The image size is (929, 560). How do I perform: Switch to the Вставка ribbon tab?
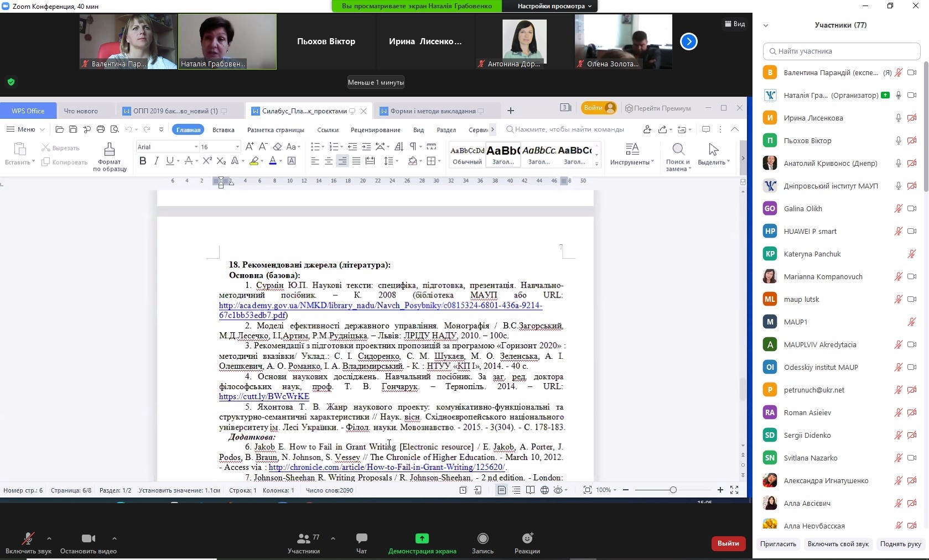tap(224, 130)
